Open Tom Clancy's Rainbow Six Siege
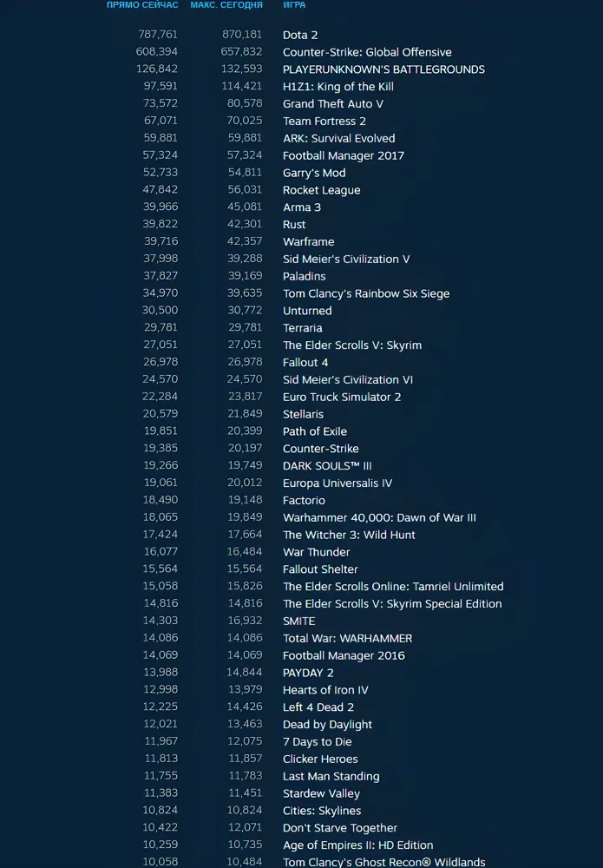The image size is (603, 868). tap(366, 293)
